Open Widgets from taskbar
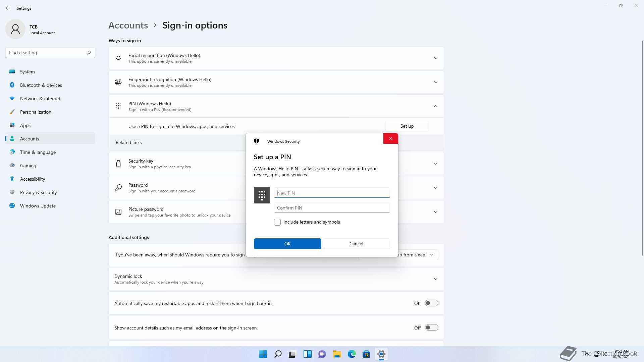This screenshot has width=644, height=362. [x=308, y=354]
